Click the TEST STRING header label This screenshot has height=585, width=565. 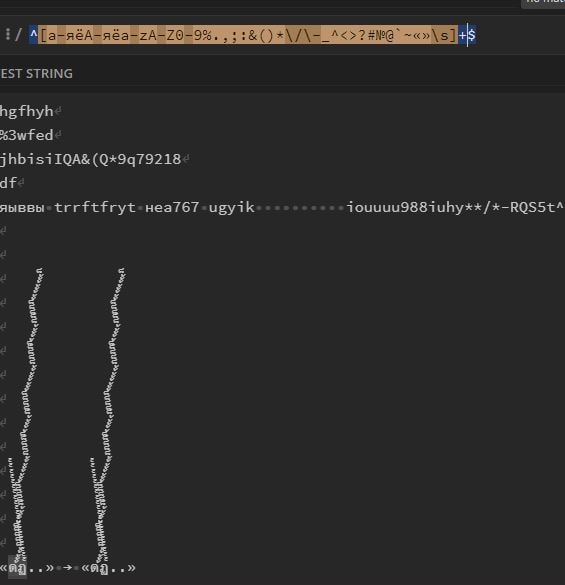37,73
